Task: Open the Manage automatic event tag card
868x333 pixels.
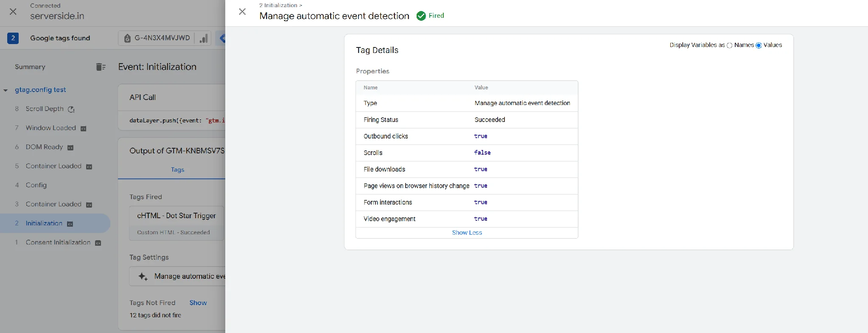Action: [177, 276]
